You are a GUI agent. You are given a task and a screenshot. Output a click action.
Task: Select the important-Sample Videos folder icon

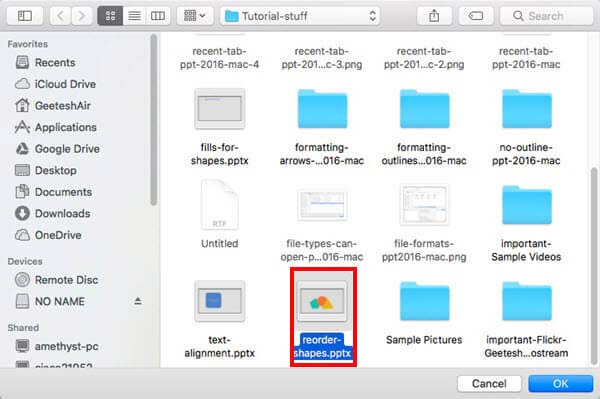coord(527,205)
